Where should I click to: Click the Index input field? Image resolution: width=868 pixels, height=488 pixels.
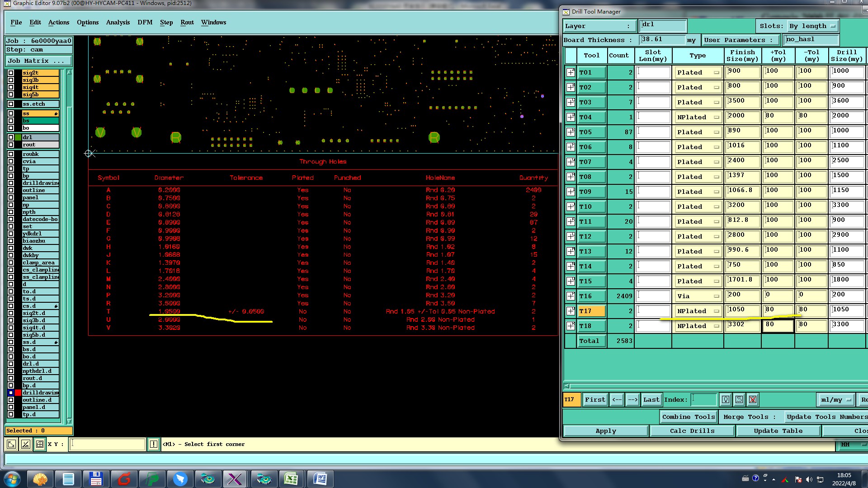pyautogui.click(x=704, y=399)
